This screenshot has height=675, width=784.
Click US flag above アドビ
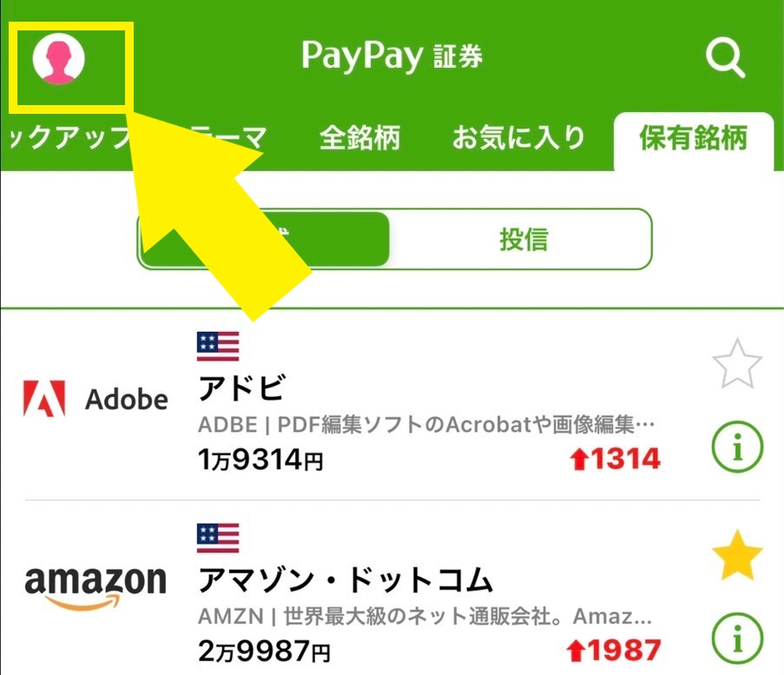(218, 347)
